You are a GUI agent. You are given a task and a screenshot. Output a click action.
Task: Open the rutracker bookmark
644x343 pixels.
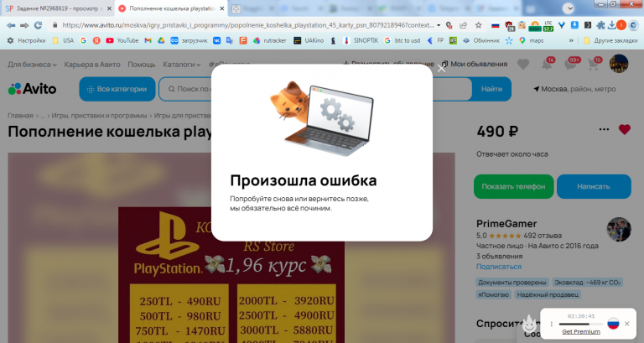coord(269,40)
